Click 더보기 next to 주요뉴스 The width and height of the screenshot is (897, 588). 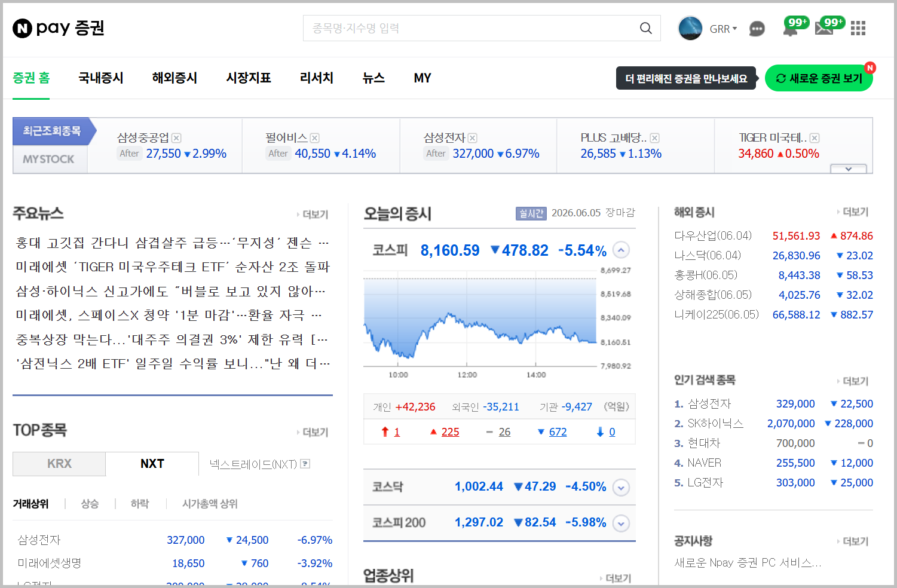[313, 215]
